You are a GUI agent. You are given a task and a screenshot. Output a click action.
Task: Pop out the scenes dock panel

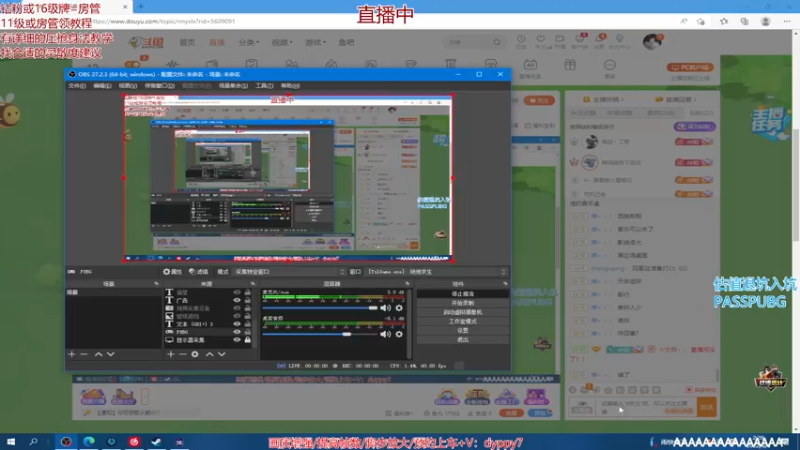[x=157, y=284]
